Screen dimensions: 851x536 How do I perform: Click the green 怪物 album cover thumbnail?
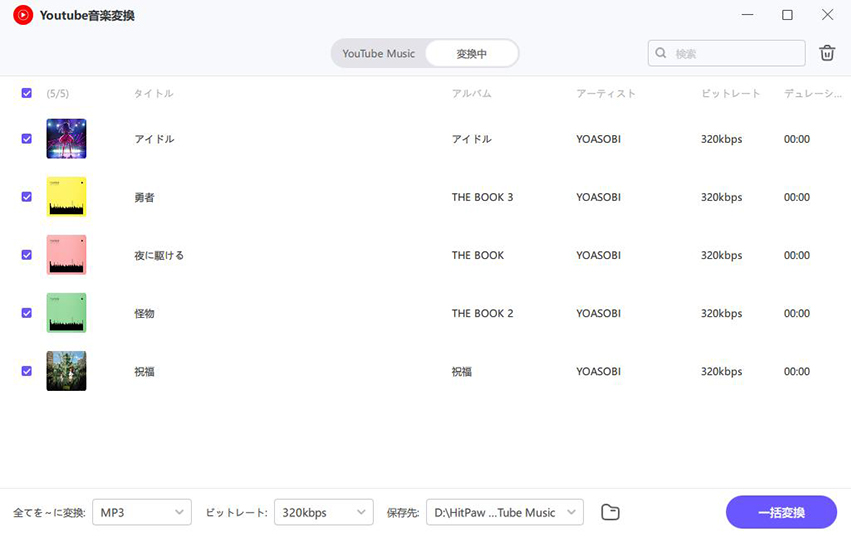[66, 313]
